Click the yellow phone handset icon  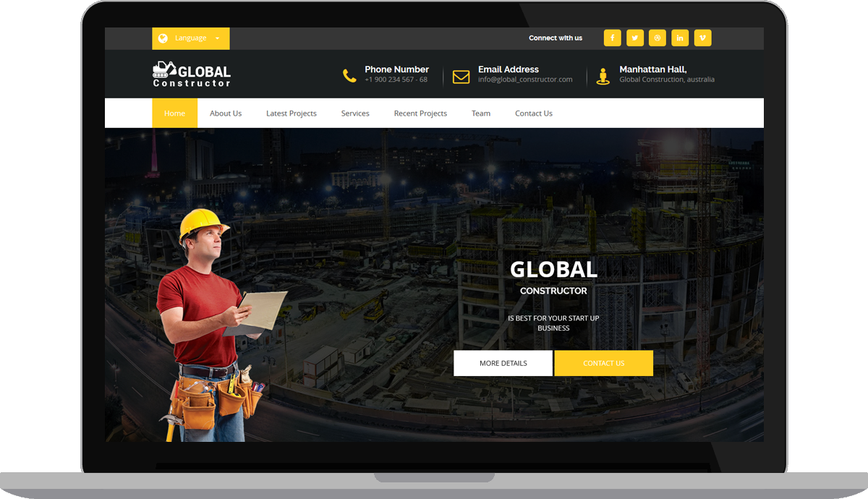[x=349, y=76]
